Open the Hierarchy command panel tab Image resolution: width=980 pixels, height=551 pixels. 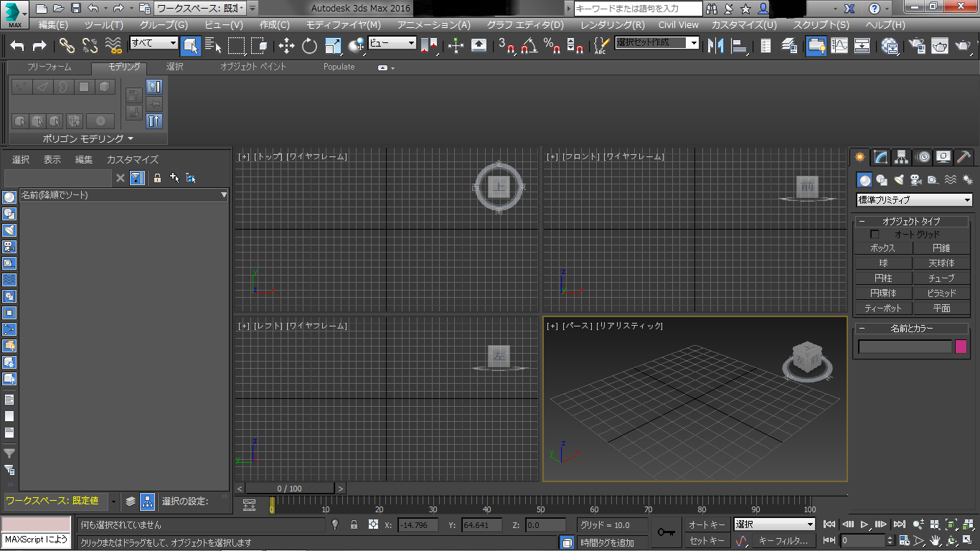[901, 157]
